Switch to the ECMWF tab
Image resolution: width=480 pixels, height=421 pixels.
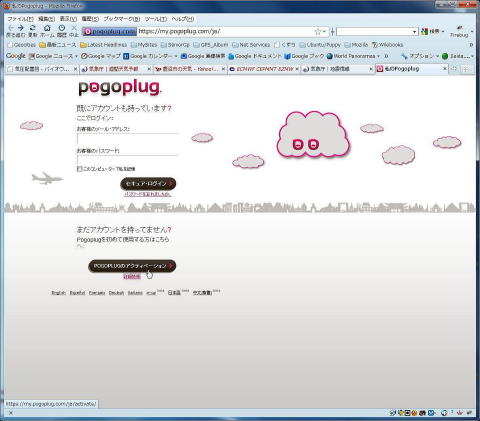[x=264, y=69]
